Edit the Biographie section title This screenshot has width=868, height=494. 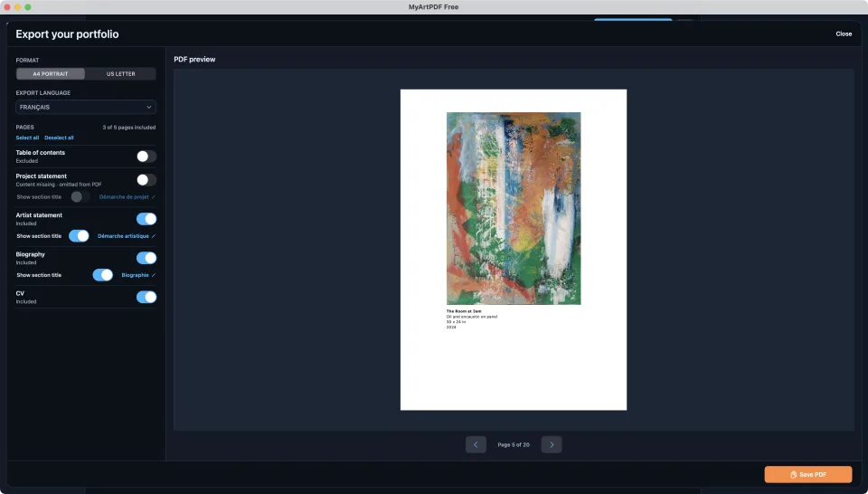pos(135,275)
